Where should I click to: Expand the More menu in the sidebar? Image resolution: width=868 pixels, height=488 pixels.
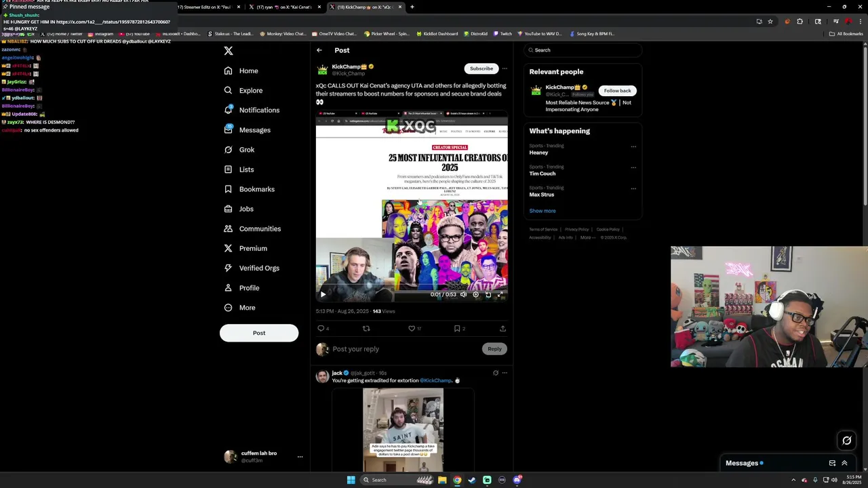click(x=240, y=308)
